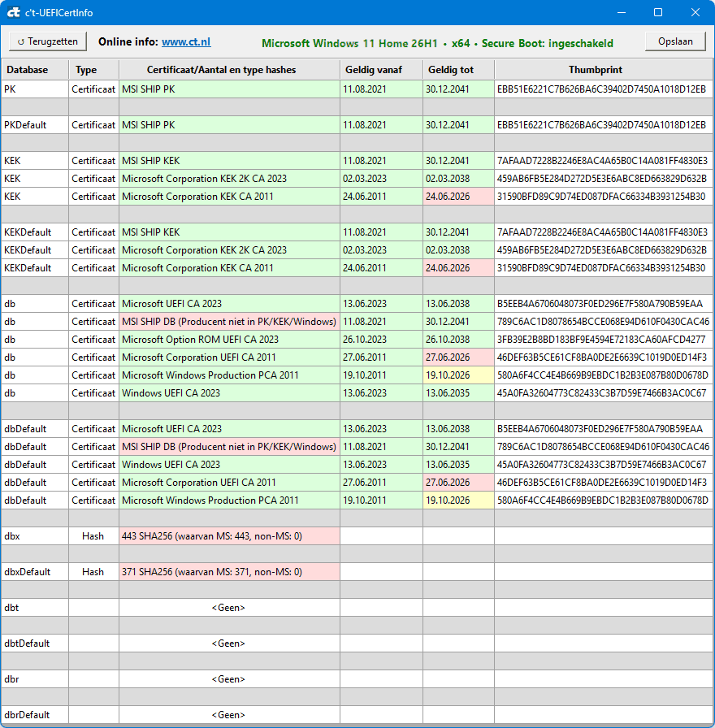715x728 pixels.
Task: Minimize the c't-UEFICertInfo window
Action: [x=622, y=12]
